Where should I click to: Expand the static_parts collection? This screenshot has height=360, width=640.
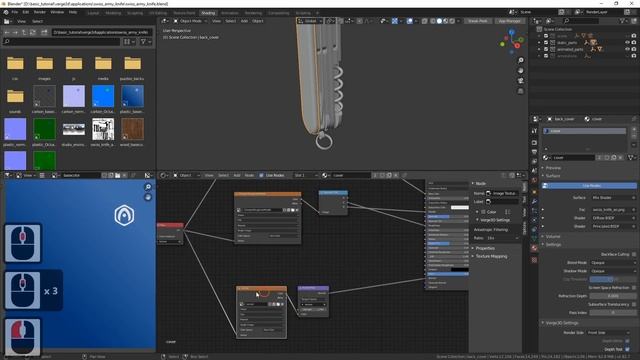coord(539,42)
